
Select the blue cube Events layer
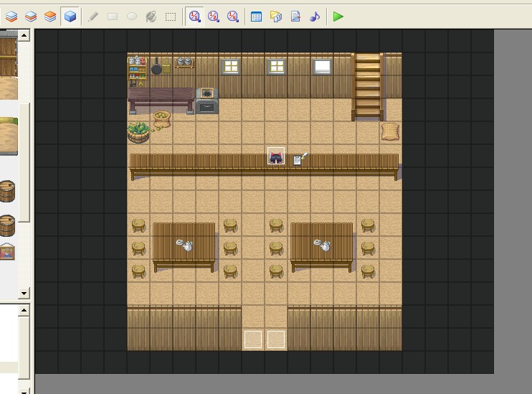tap(70, 17)
